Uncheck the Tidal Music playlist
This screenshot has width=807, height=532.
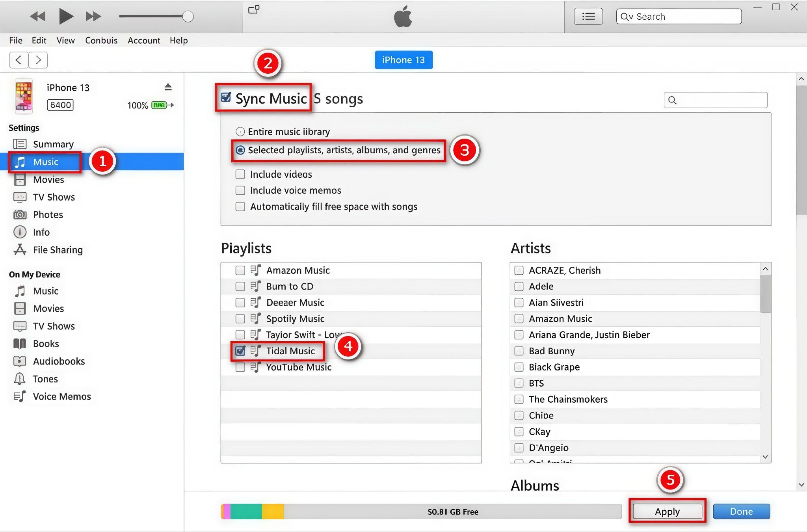pos(240,351)
